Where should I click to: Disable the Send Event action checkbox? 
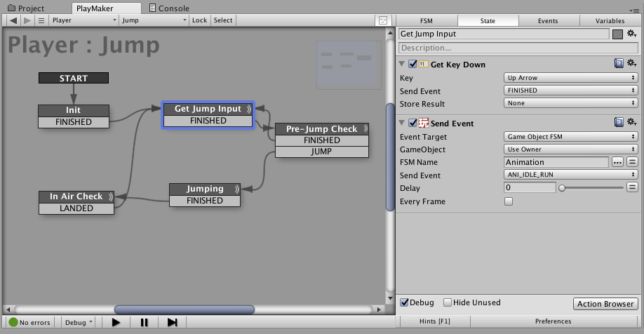point(412,123)
